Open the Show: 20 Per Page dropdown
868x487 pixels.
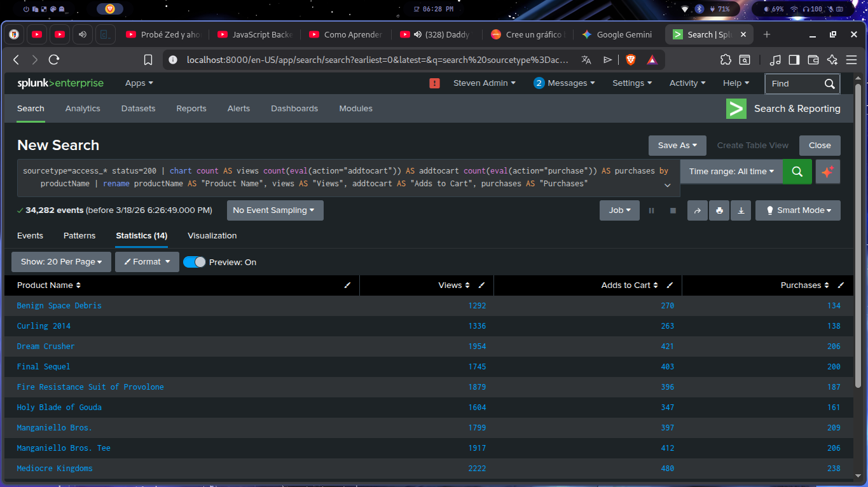(61, 262)
